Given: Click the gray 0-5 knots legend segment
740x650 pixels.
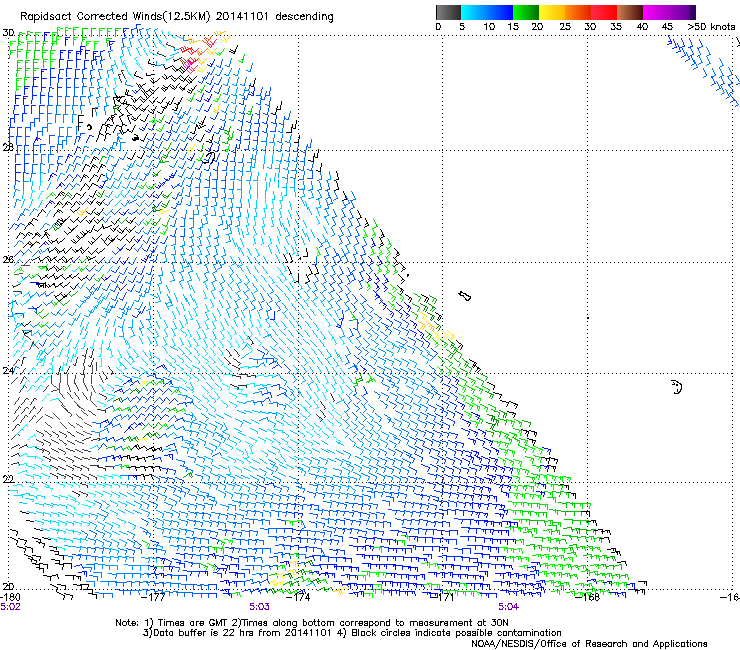Looking at the screenshot, I should tap(448, 12).
